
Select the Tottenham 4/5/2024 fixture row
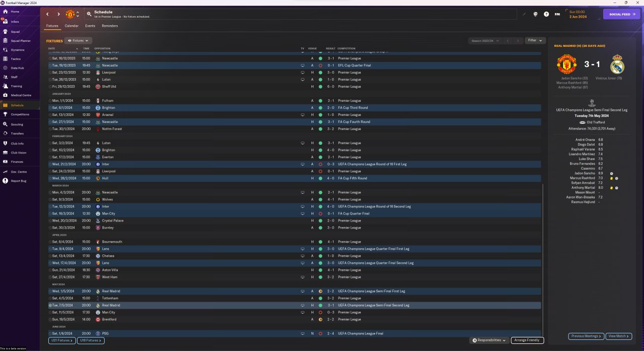tap(295, 298)
